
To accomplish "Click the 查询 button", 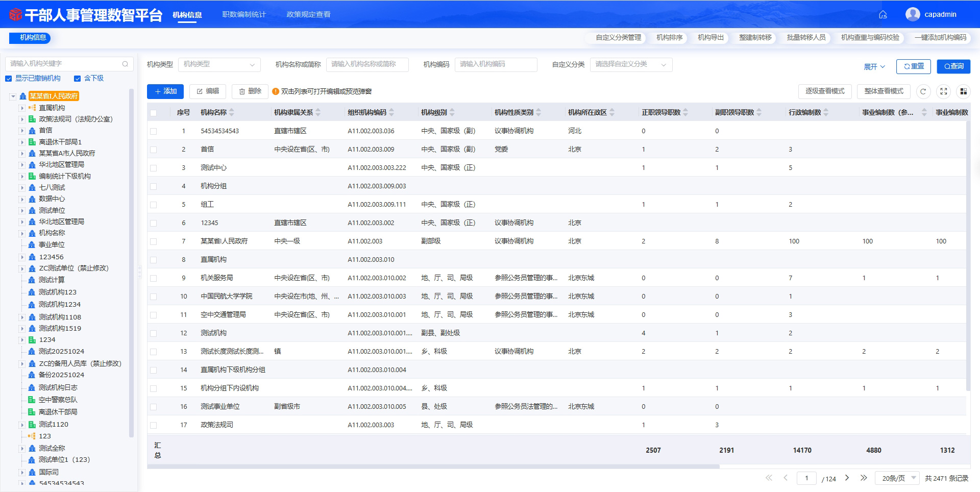I will pyautogui.click(x=953, y=66).
